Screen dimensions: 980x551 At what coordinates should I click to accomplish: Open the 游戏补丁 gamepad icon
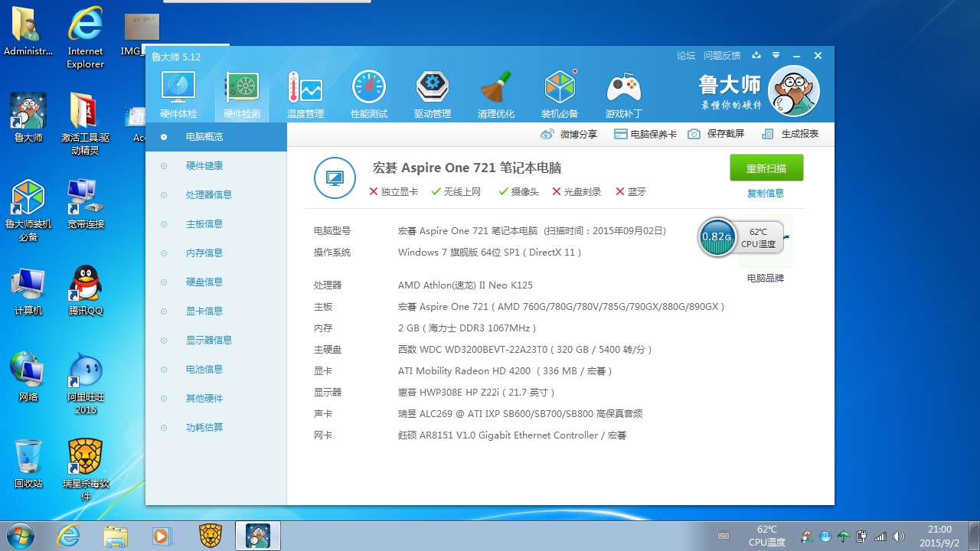[x=623, y=95]
